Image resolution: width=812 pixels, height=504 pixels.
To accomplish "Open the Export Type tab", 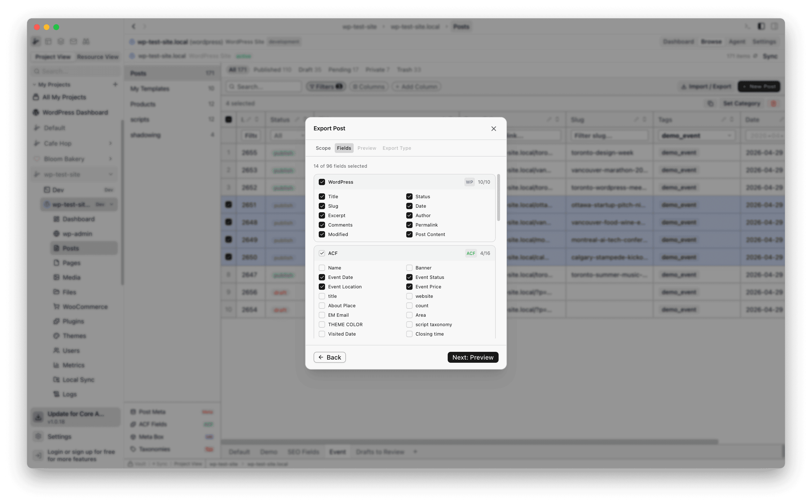I will point(397,148).
